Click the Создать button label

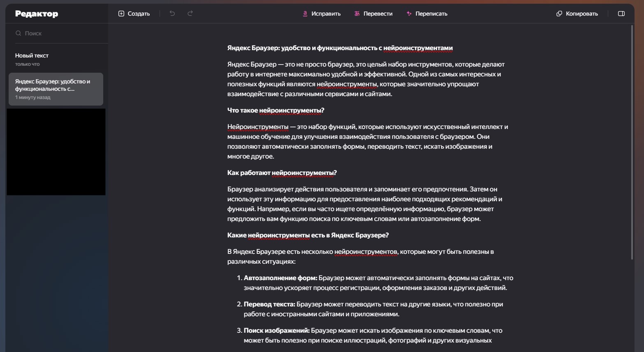(x=139, y=14)
